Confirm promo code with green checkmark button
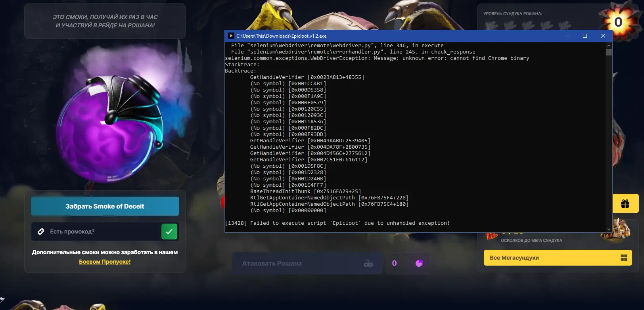 [169, 232]
